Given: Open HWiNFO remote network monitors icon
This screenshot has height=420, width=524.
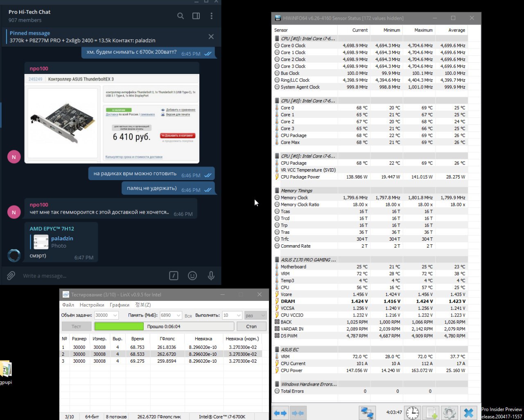Looking at the screenshot, I should pyautogui.click(x=367, y=413).
